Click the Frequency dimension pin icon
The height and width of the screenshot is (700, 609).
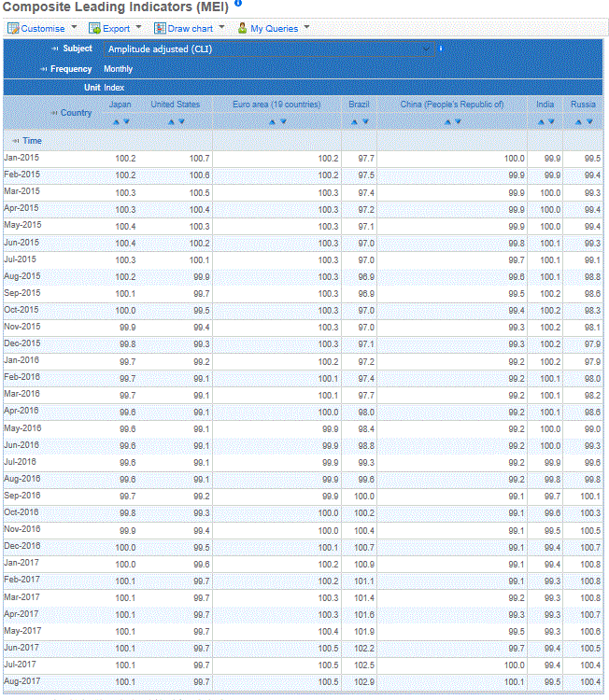point(43,69)
